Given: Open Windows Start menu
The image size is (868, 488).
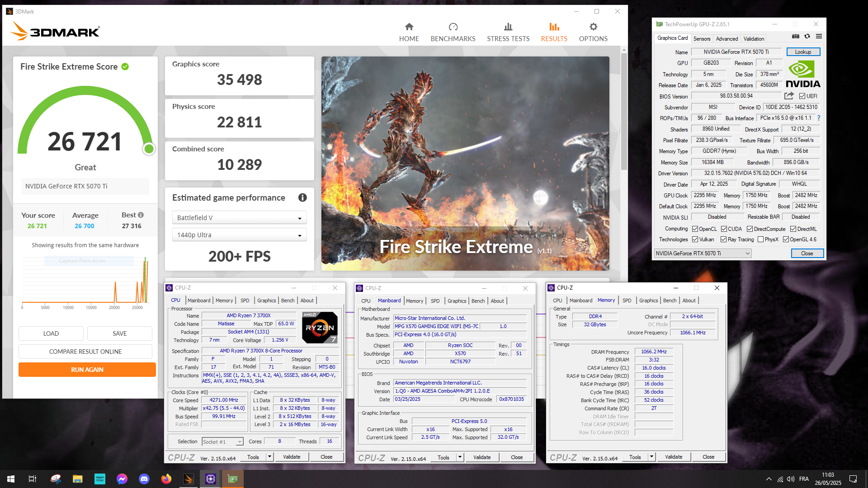Looking at the screenshot, I should [11, 479].
